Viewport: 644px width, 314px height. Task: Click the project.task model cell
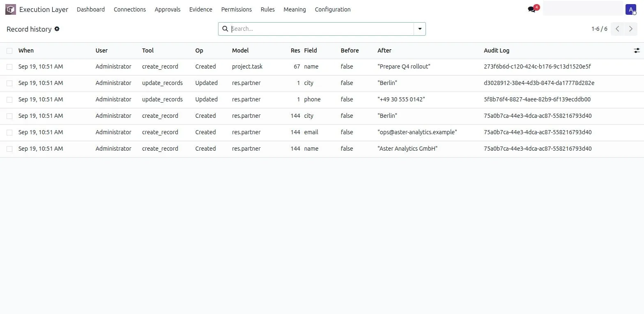247,66
